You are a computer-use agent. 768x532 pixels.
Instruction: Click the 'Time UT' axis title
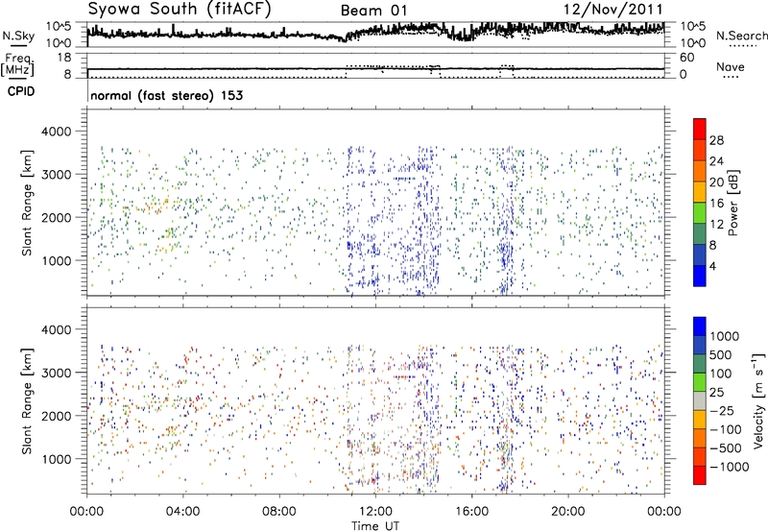375,526
